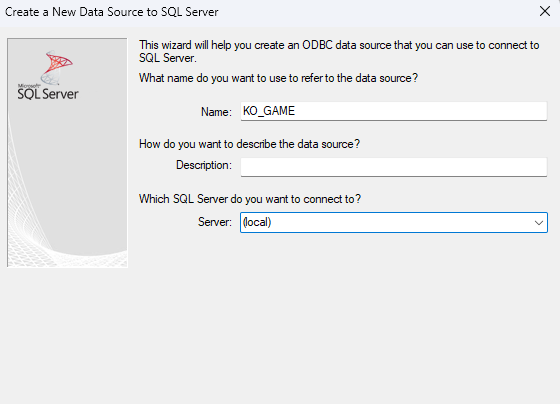Click the Server: label

215,222
